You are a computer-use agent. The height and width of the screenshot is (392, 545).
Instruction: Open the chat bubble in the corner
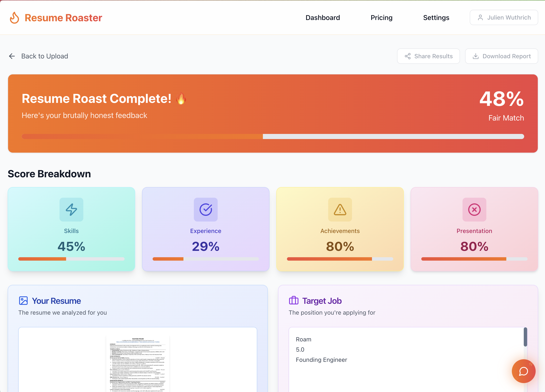point(523,371)
